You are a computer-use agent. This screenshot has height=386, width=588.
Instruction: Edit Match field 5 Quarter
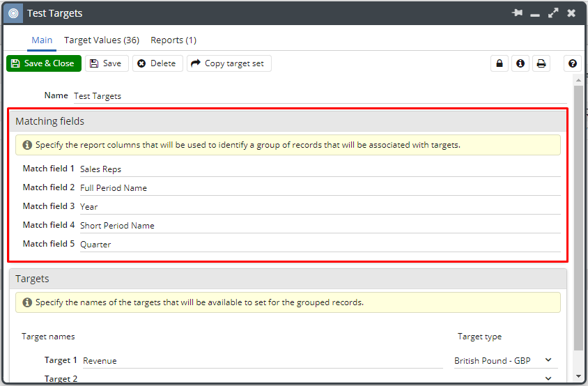click(x=320, y=244)
